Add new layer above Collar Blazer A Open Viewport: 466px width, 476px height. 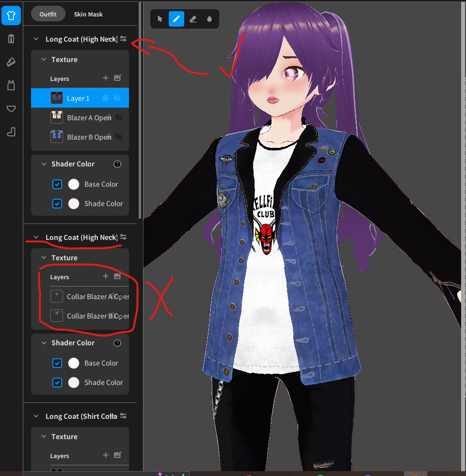point(105,276)
